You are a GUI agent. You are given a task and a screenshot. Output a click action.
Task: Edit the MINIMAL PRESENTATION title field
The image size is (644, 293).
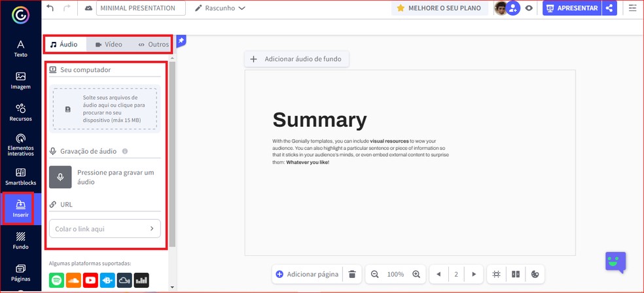141,9
